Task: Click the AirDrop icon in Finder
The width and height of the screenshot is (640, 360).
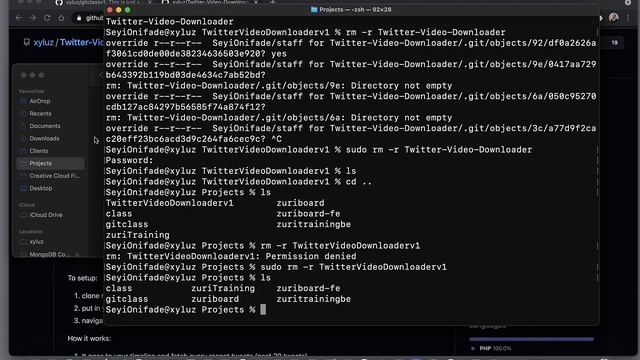Action: tap(23, 101)
